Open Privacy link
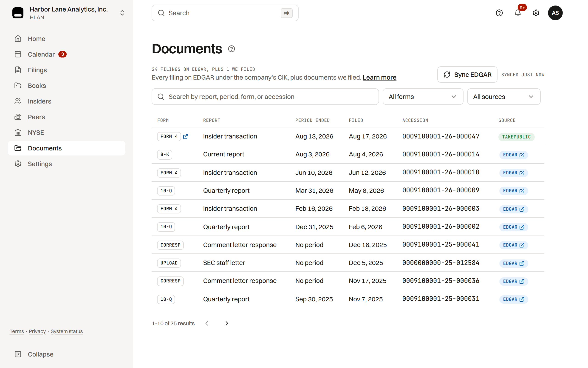The height and width of the screenshot is (368, 588). 37,331
